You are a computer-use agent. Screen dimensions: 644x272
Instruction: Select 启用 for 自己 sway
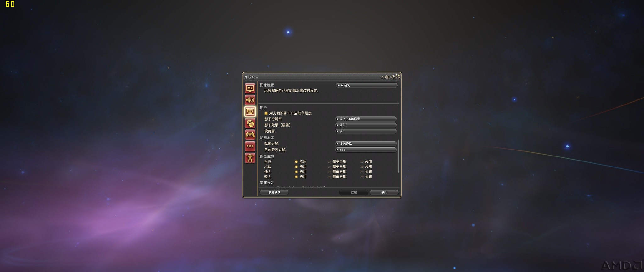point(296,162)
